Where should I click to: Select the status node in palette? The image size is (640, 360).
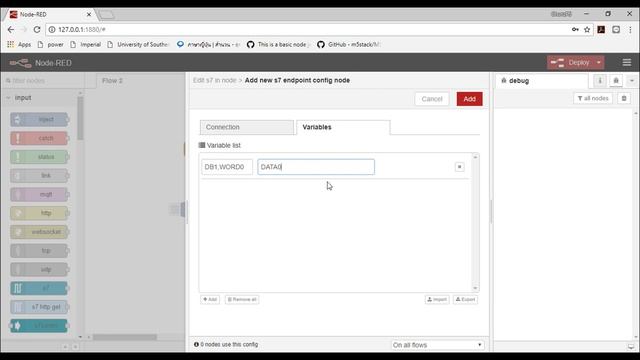39,157
